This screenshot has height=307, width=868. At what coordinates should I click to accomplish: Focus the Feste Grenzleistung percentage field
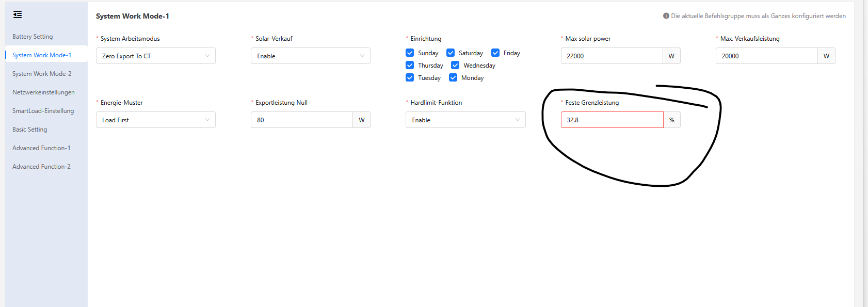[x=612, y=120]
